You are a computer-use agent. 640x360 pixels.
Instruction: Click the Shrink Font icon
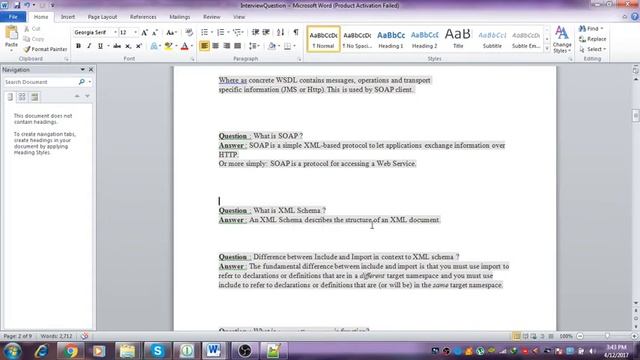(155, 32)
